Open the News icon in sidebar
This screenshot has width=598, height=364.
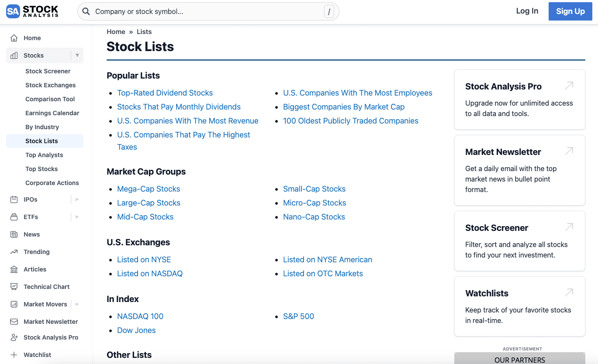pyautogui.click(x=13, y=234)
